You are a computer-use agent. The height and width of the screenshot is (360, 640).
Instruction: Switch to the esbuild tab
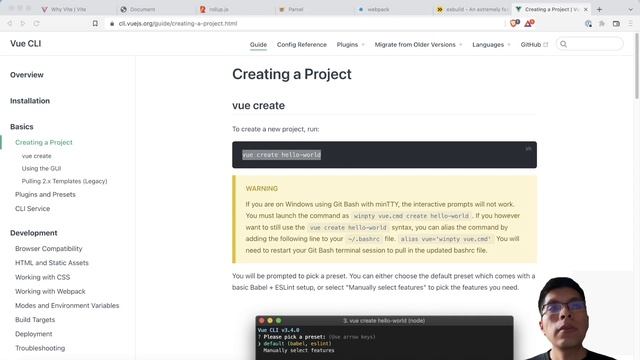point(472,9)
